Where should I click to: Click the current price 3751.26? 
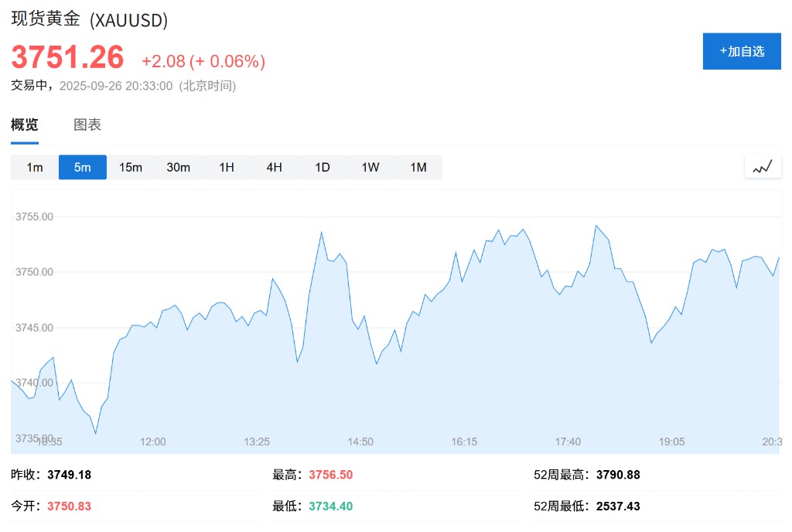coord(67,57)
